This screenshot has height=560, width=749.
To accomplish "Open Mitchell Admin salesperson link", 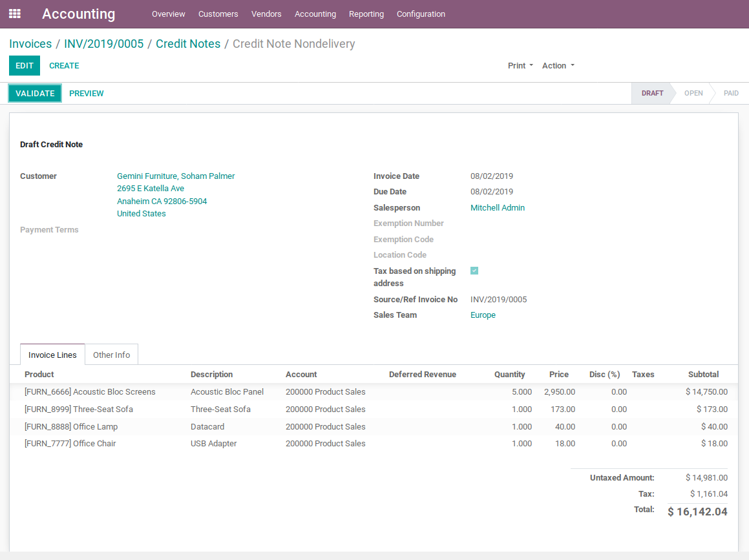I will tap(497, 208).
